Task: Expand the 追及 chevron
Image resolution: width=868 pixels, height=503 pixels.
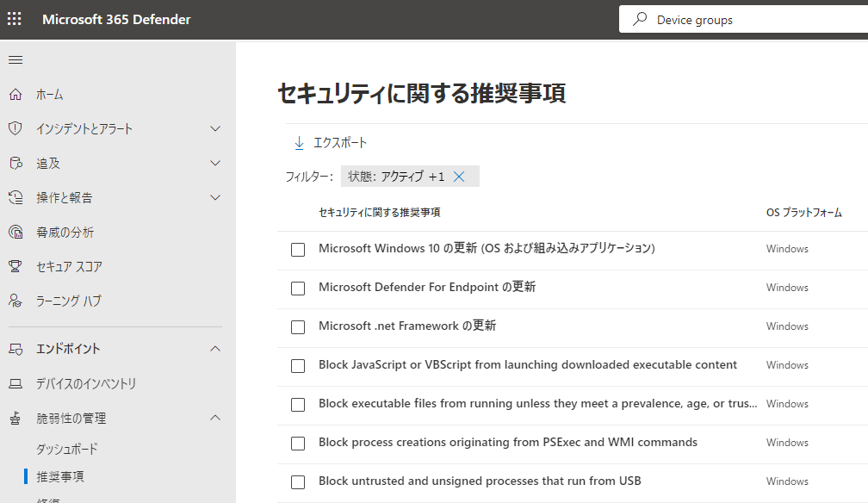Action: click(x=215, y=164)
